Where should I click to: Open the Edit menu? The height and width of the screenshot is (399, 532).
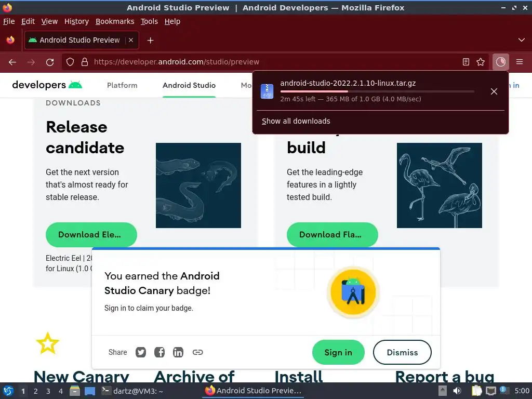pos(28,21)
